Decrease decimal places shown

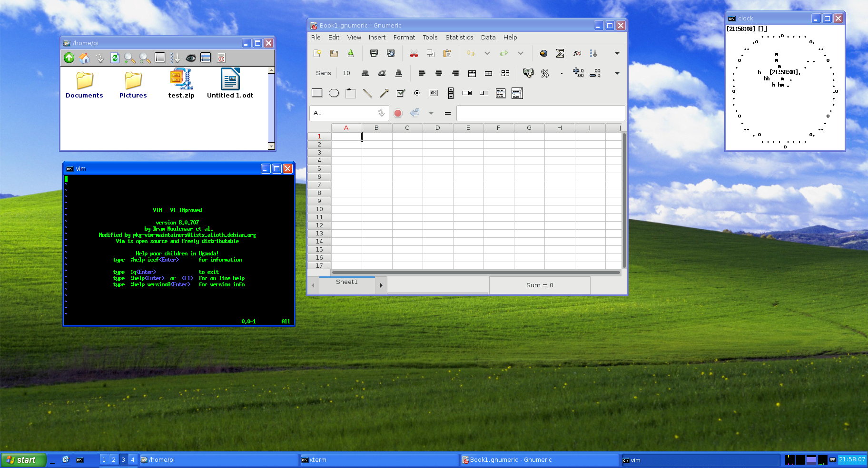[x=595, y=73]
